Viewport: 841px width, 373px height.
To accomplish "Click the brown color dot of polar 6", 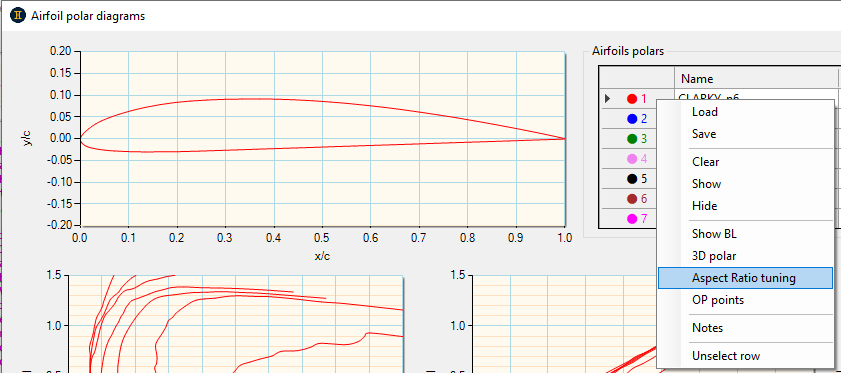I will coord(631,199).
